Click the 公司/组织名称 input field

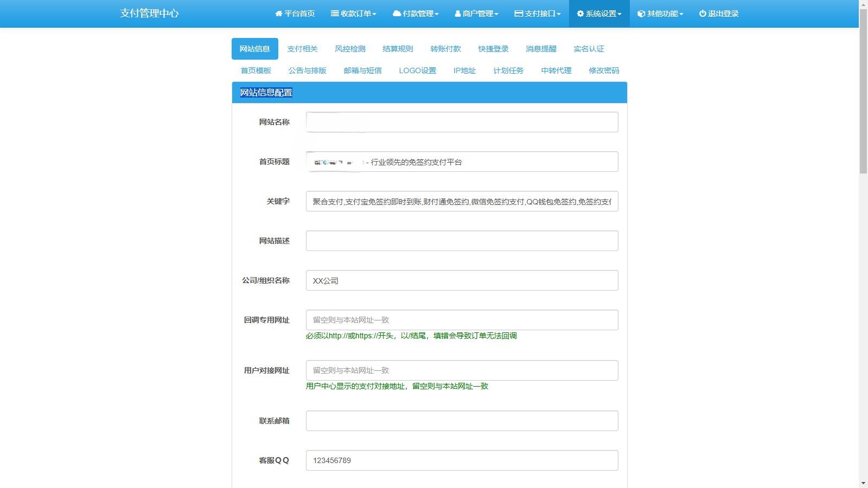click(462, 280)
